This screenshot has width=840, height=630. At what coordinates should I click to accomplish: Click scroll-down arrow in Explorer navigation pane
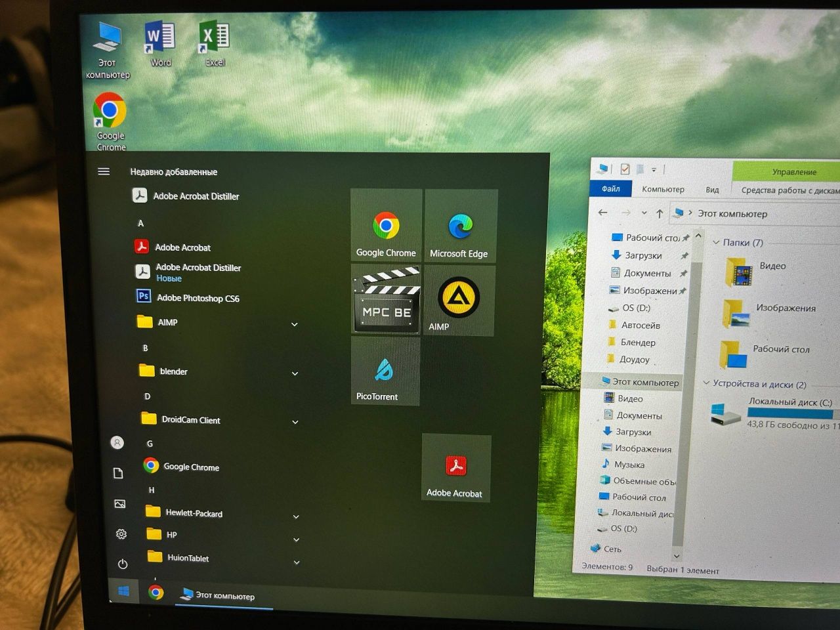(x=677, y=556)
